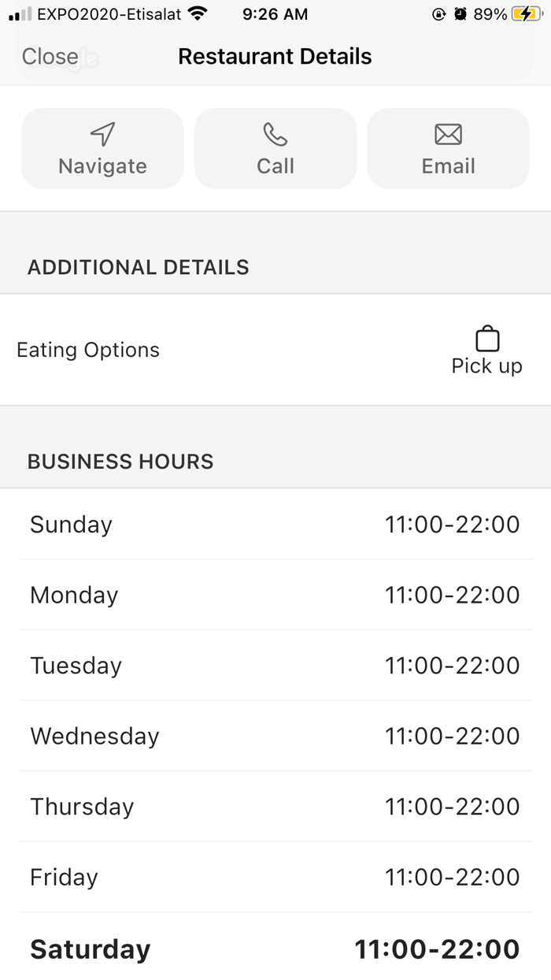Tap the Thursday business hours row
Viewport: 551px width, 980px height.
coord(275,807)
